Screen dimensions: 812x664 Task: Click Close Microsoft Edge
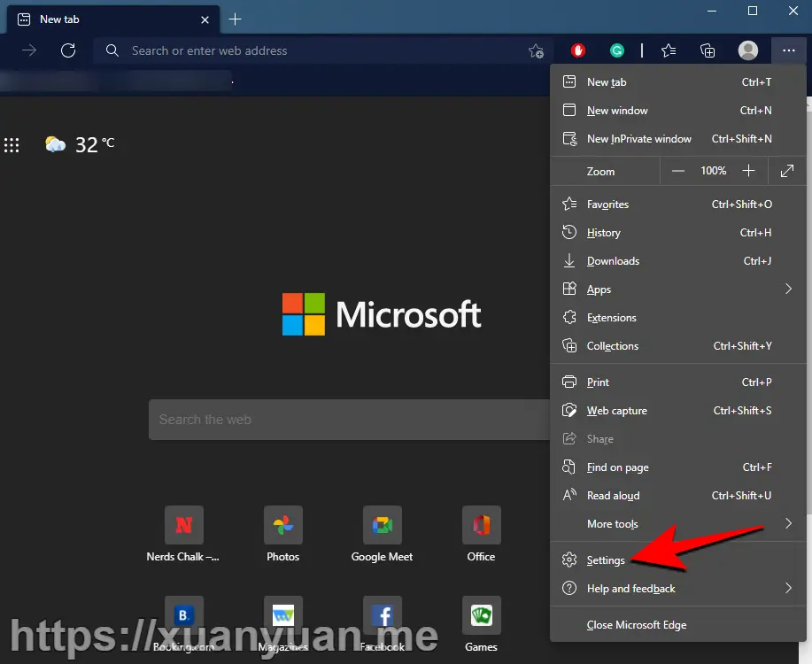tap(636, 624)
